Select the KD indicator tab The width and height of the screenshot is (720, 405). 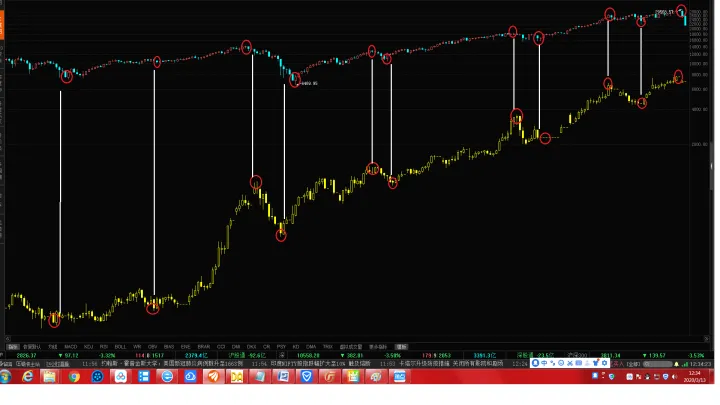(296, 347)
